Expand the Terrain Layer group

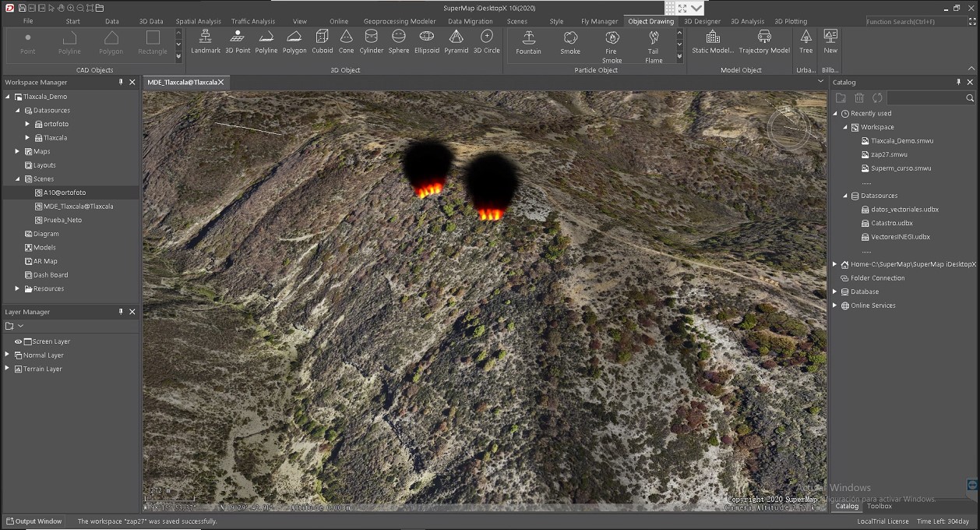coord(8,369)
